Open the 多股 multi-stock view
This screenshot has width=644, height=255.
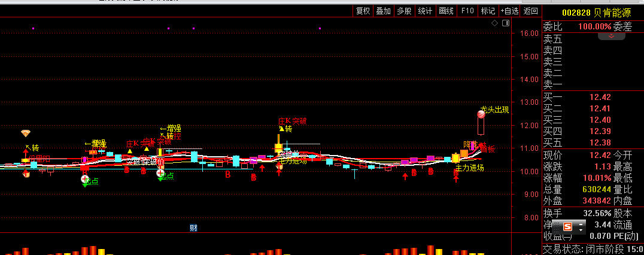(x=404, y=10)
